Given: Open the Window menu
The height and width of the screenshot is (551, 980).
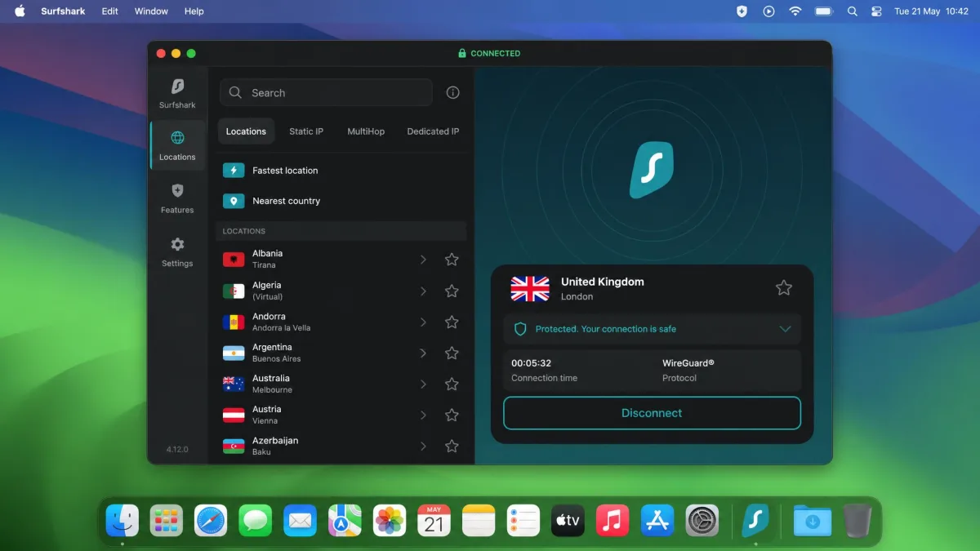Looking at the screenshot, I should 151,11.
